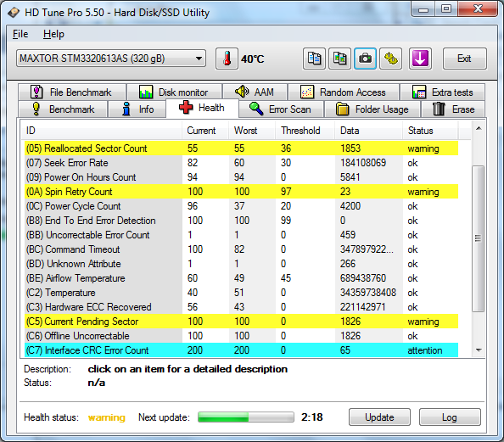The width and height of the screenshot is (504, 442).
Task: Click the ID column header
Action: tap(102, 131)
